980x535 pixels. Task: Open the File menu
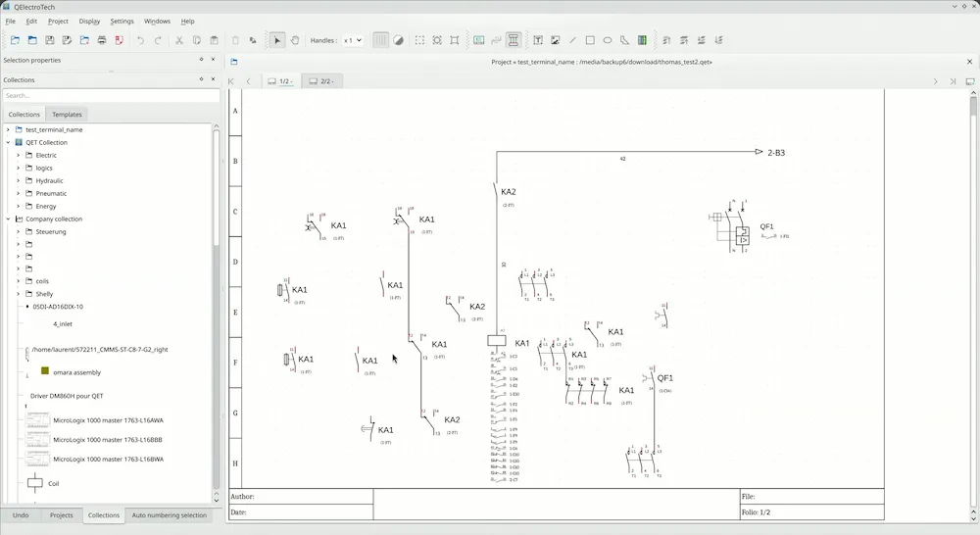click(11, 22)
